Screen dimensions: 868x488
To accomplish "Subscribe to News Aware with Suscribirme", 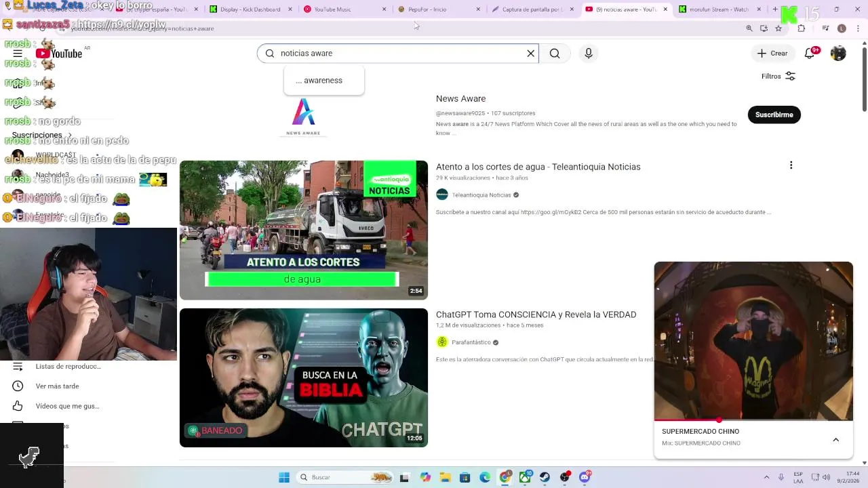I will point(774,115).
